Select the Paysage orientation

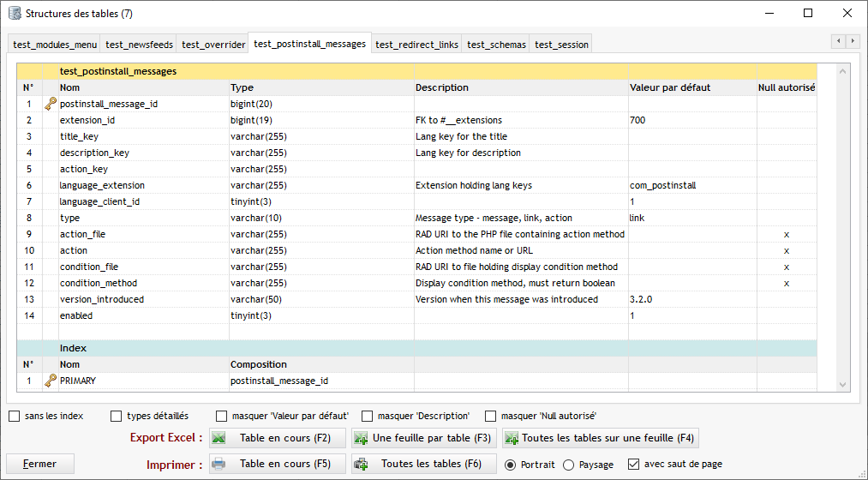click(x=568, y=465)
